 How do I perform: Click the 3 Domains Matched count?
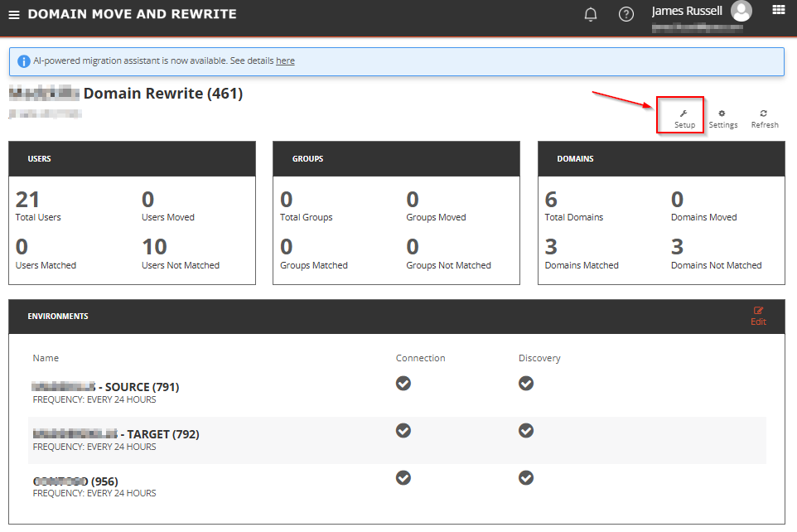(551, 247)
